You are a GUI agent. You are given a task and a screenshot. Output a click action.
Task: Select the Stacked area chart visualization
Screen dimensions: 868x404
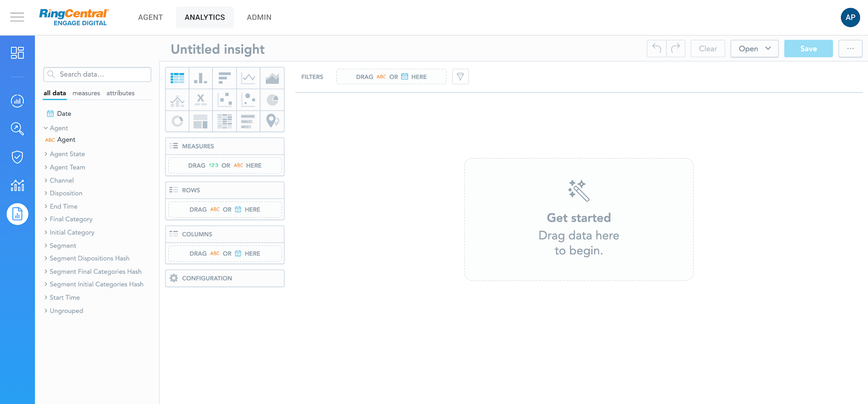[272, 78]
